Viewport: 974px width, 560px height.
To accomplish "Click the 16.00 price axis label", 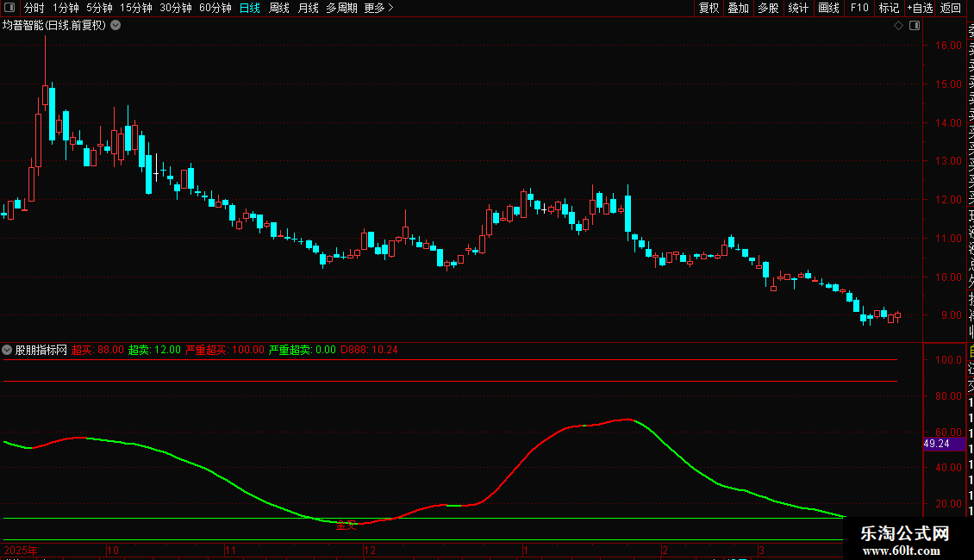I will 948,46.
